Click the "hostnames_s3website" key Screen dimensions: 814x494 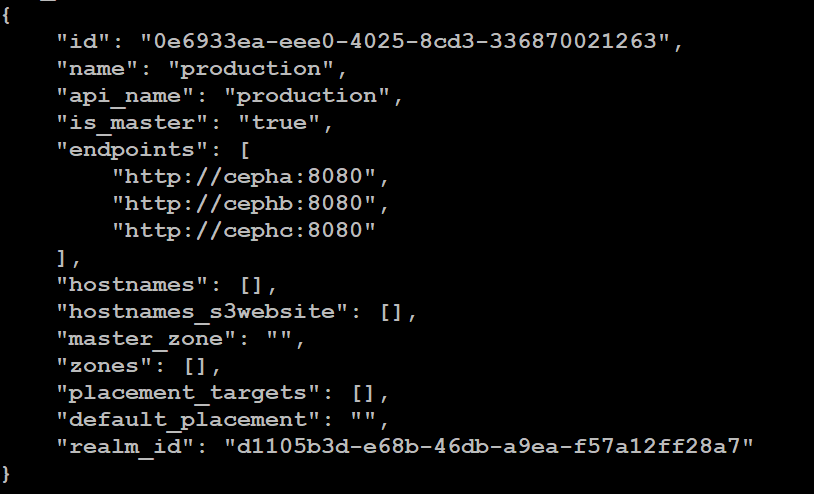[x=202, y=312]
